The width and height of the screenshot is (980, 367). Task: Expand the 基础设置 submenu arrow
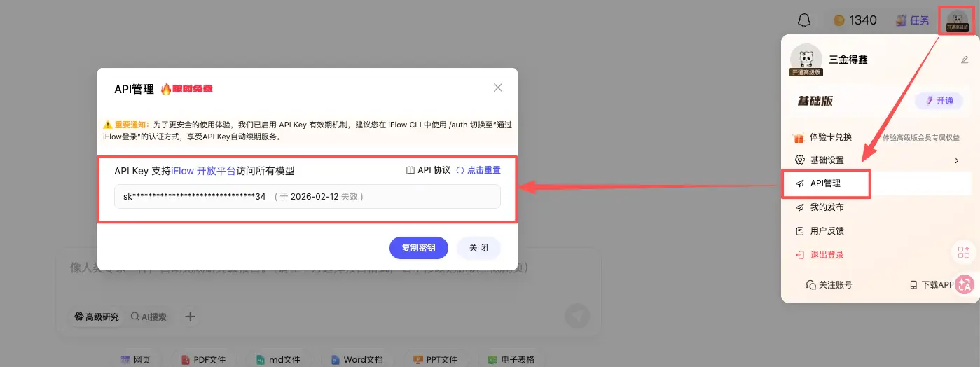[957, 160]
